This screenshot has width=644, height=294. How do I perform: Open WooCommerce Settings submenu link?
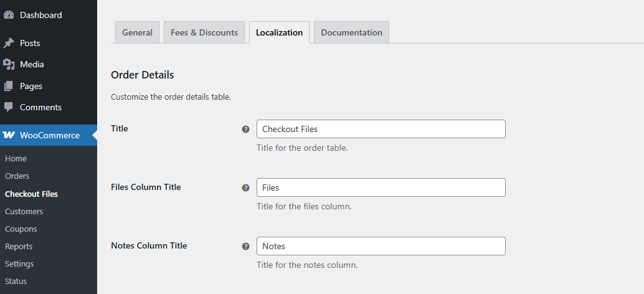click(x=19, y=263)
